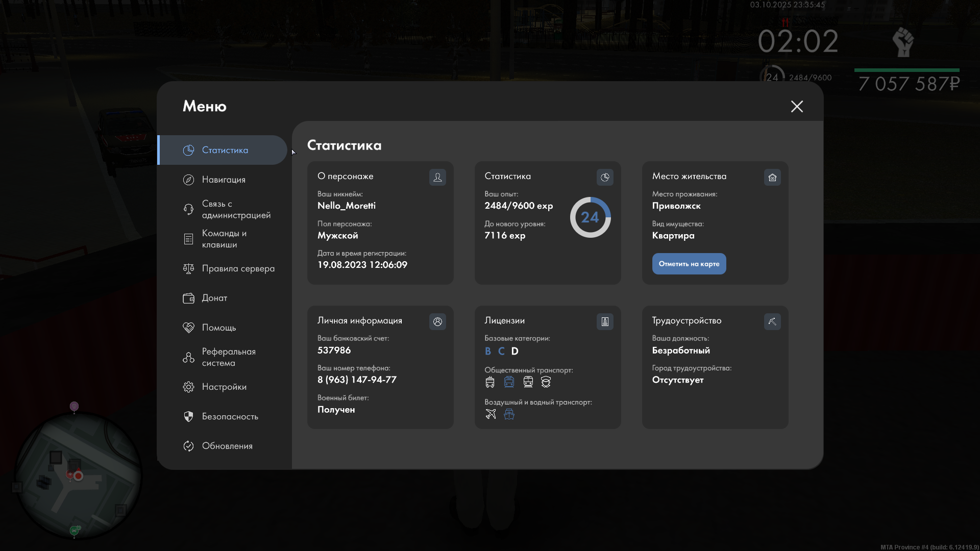The image size is (980, 551).
Task: Go to Настройки in the sidebar
Action: tap(224, 387)
